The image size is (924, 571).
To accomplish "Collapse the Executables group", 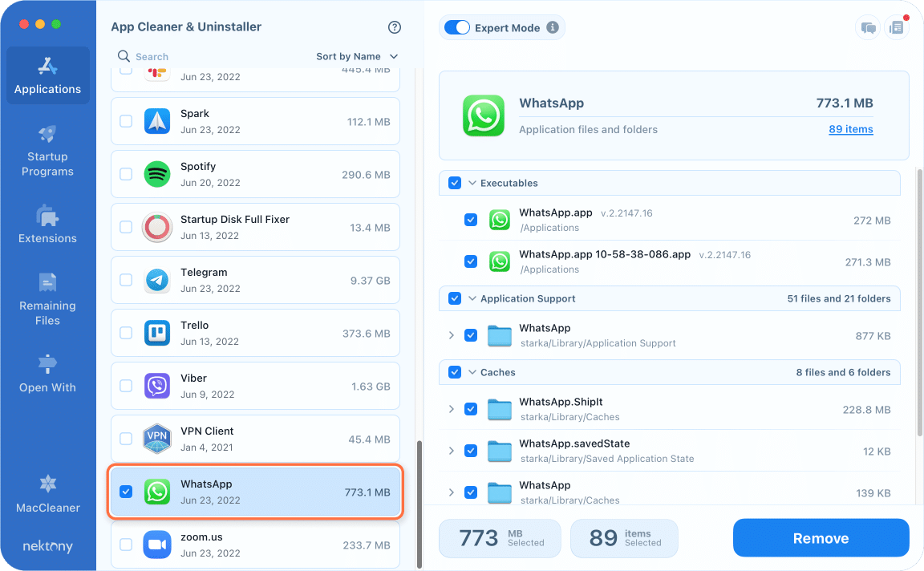I will (472, 183).
